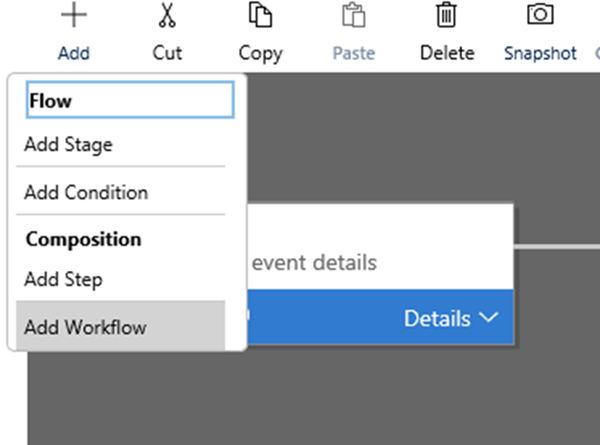
Task: Click the Delete trash can icon
Action: point(446,15)
